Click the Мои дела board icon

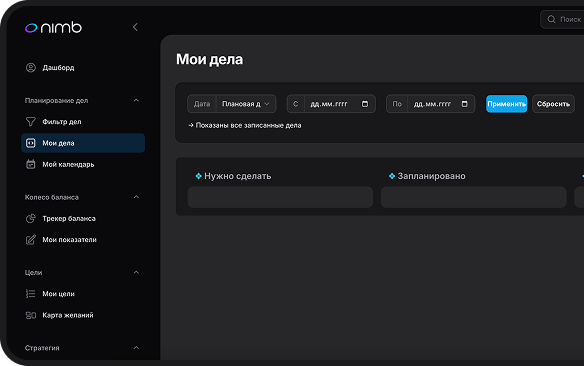pyautogui.click(x=31, y=143)
